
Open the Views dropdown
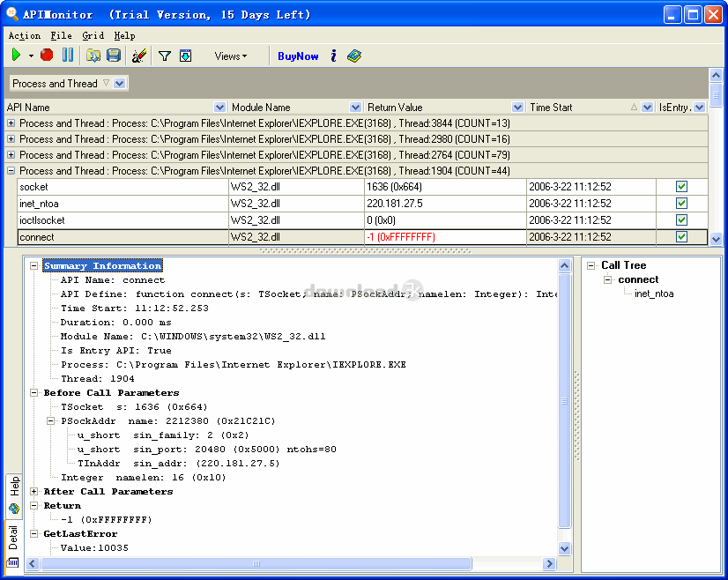(231, 56)
